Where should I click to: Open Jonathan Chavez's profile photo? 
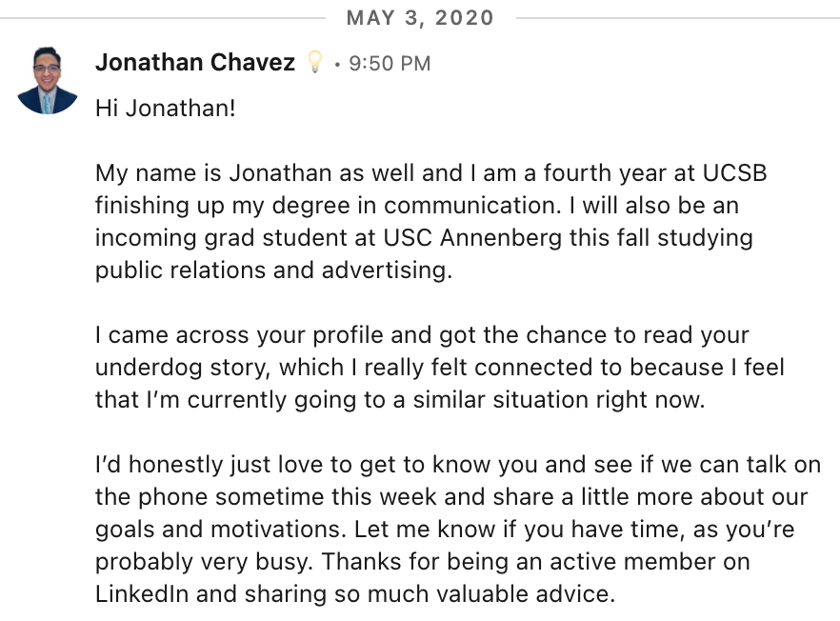(48, 80)
